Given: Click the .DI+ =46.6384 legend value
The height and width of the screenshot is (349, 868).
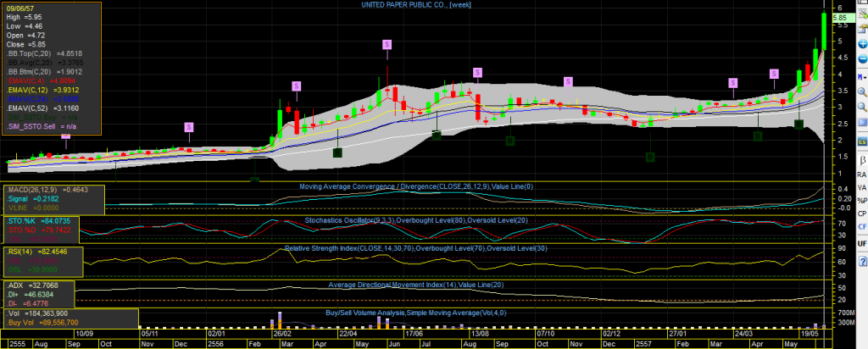Looking at the screenshot, I should pyautogui.click(x=31, y=296).
